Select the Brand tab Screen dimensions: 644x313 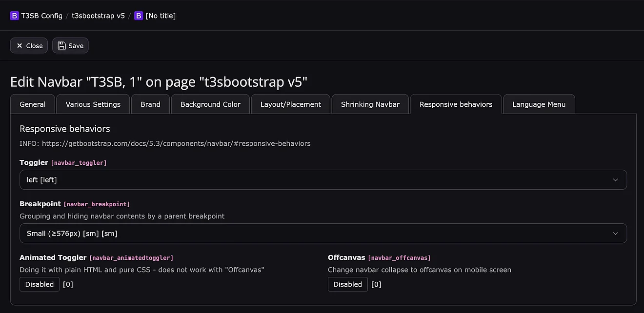(150, 104)
